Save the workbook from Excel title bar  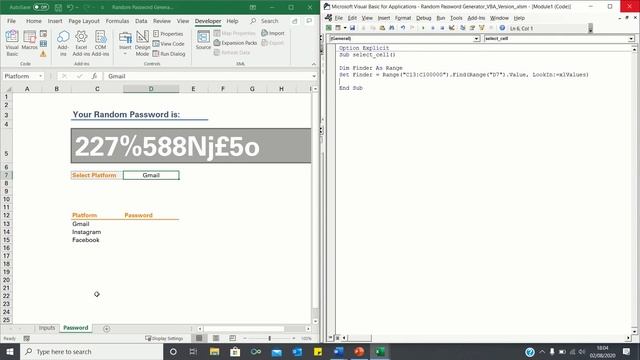pos(58,7)
